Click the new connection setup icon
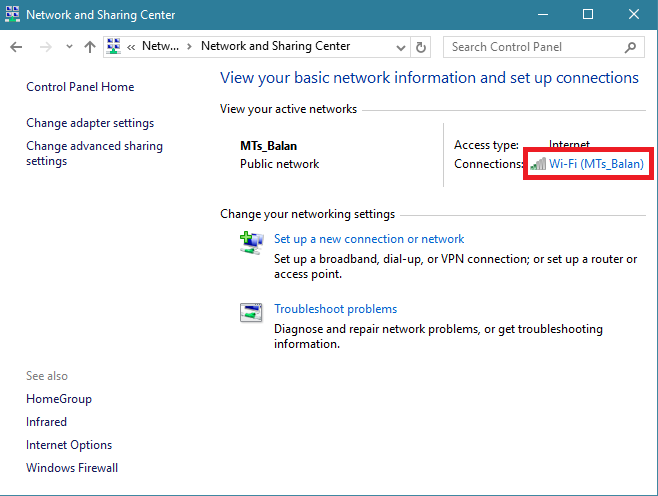The height and width of the screenshot is (496, 658). [251, 243]
